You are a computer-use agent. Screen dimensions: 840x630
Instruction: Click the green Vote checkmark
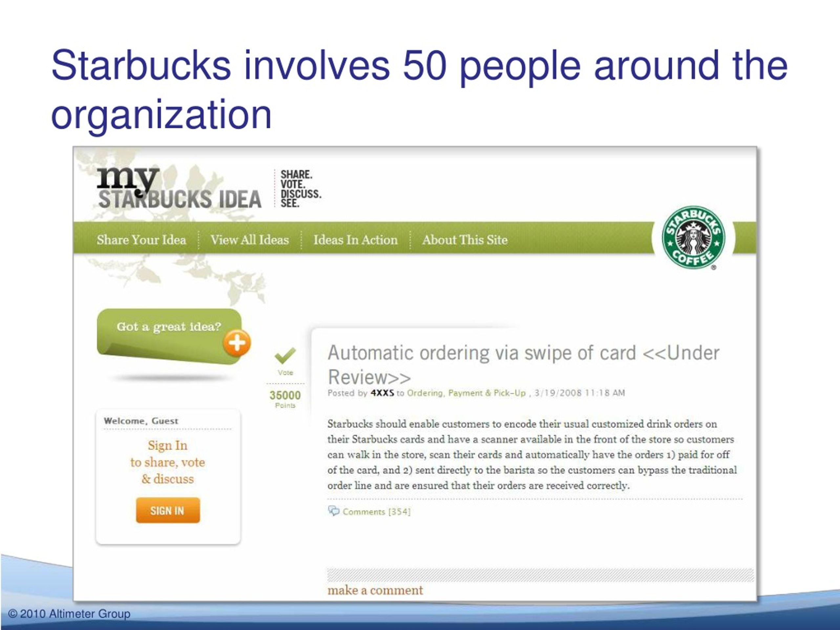(x=285, y=355)
